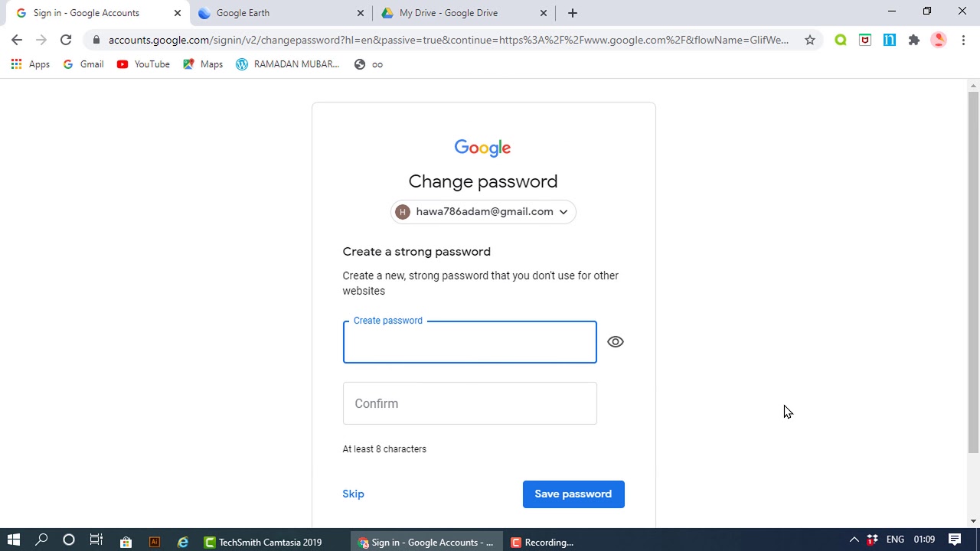980x551 pixels.
Task: Click the Save password button
Action: click(x=573, y=494)
